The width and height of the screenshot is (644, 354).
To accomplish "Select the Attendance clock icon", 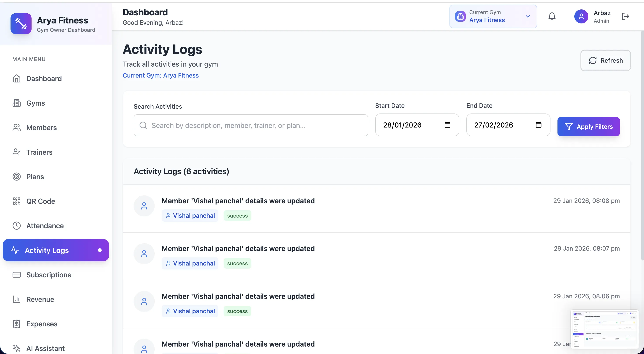I will click(x=16, y=225).
